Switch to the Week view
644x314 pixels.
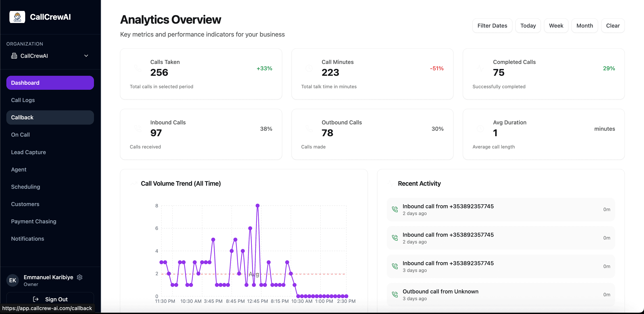pos(556,25)
